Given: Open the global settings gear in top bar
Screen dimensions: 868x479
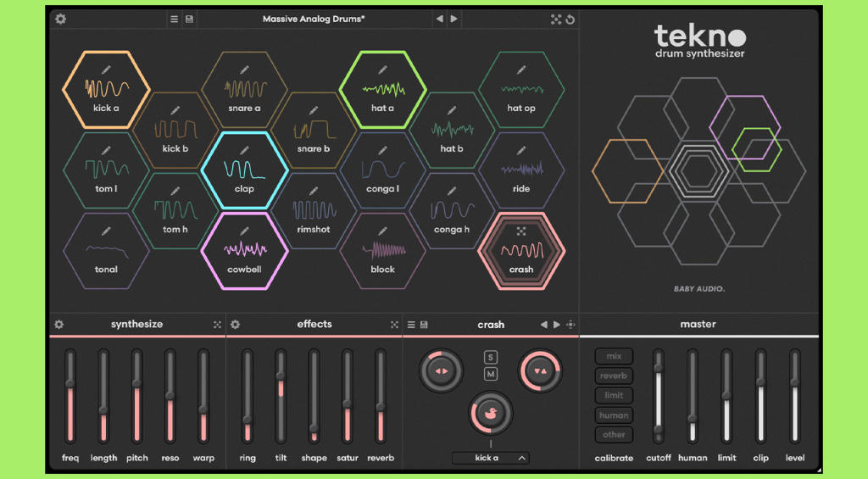Looking at the screenshot, I should (x=60, y=19).
